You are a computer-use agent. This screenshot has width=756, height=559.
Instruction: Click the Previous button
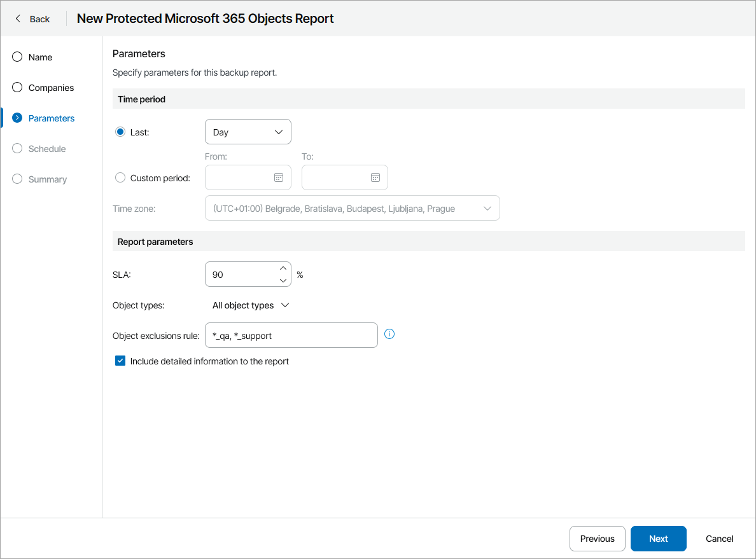[x=597, y=539]
